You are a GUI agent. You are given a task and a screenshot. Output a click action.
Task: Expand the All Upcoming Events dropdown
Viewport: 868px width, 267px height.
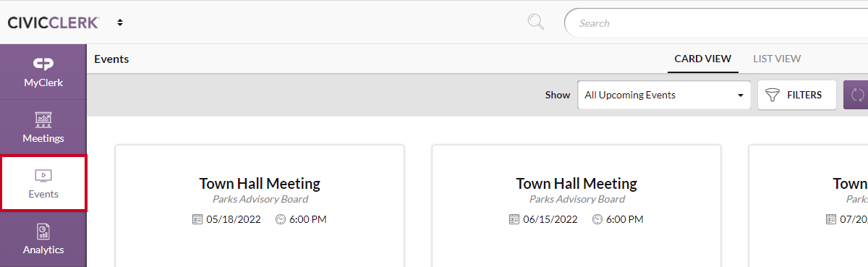click(664, 95)
